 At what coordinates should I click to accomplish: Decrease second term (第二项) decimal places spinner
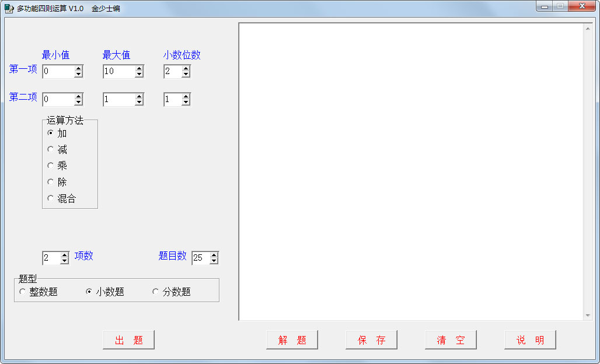186,102
